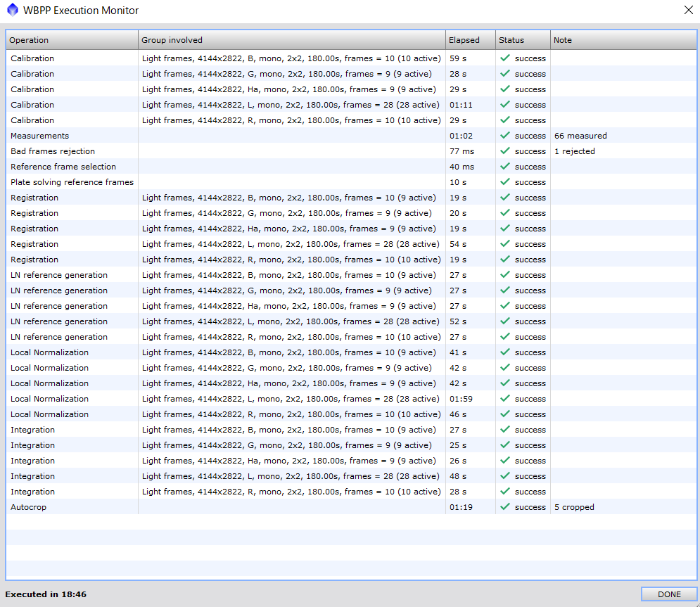
Task: Click the DONE button
Action: click(x=669, y=594)
